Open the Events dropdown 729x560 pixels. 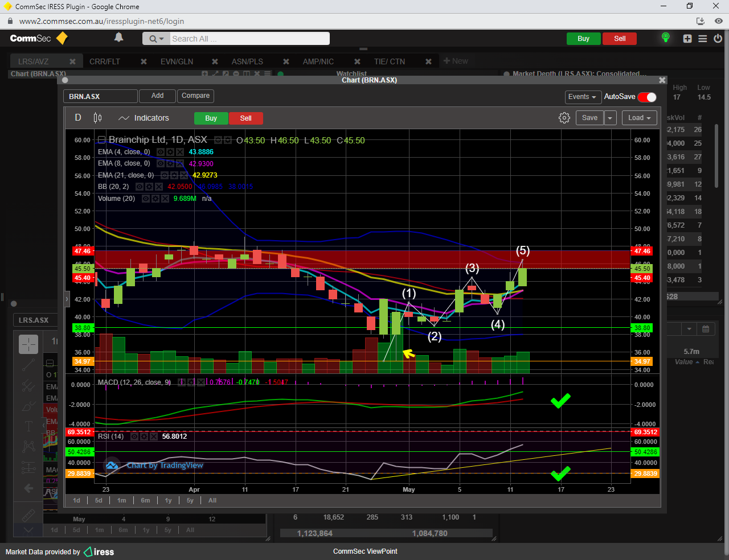click(x=582, y=97)
